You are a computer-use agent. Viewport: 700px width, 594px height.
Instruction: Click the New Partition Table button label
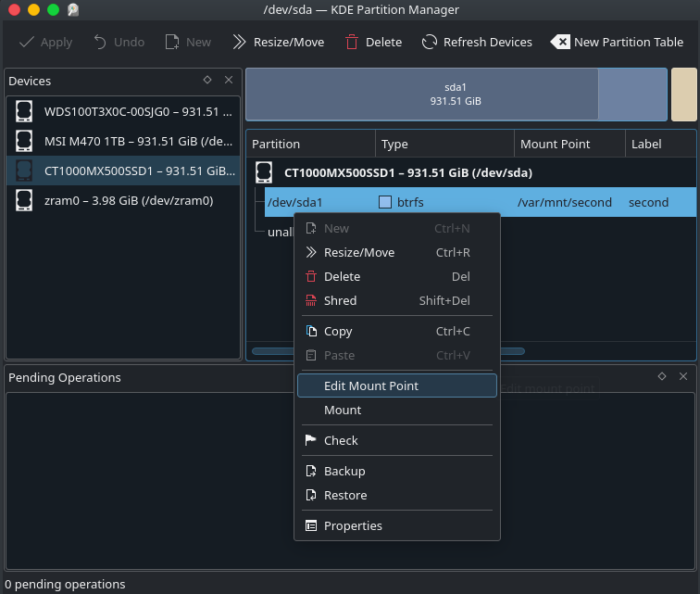click(x=629, y=42)
